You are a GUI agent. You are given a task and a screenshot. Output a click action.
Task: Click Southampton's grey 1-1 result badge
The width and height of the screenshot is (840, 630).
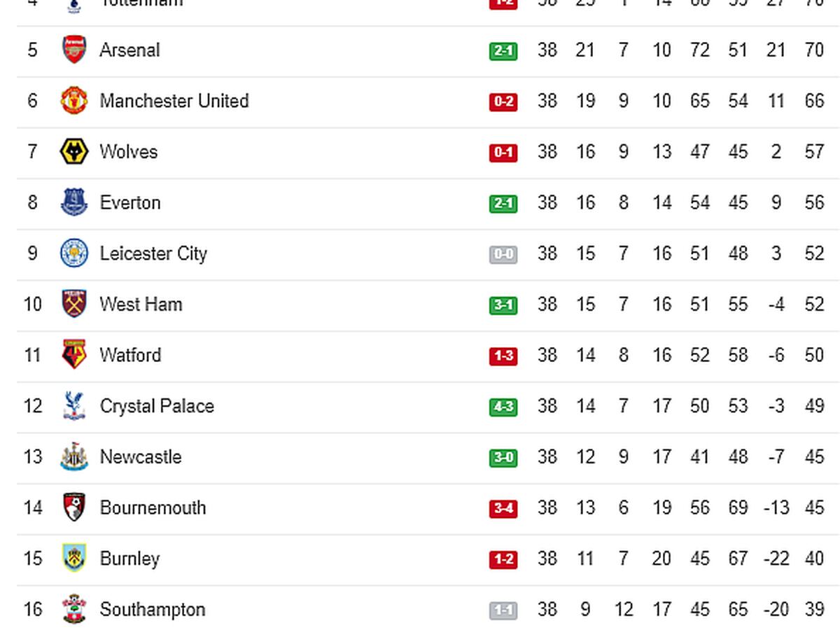click(x=503, y=610)
